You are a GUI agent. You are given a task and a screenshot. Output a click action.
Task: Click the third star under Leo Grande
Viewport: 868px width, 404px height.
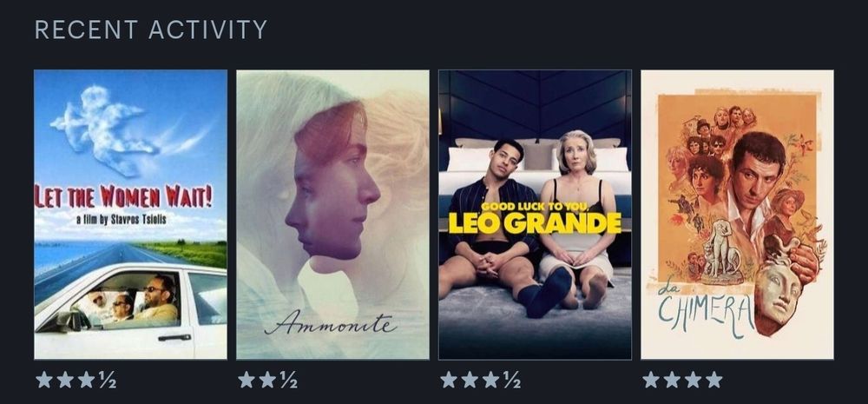coord(490,380)
